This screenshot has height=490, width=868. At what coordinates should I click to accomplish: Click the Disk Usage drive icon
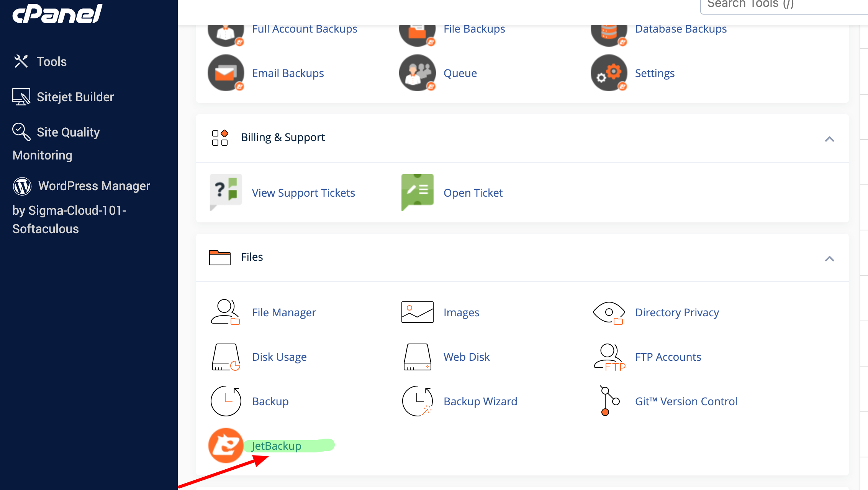[226, 357]
